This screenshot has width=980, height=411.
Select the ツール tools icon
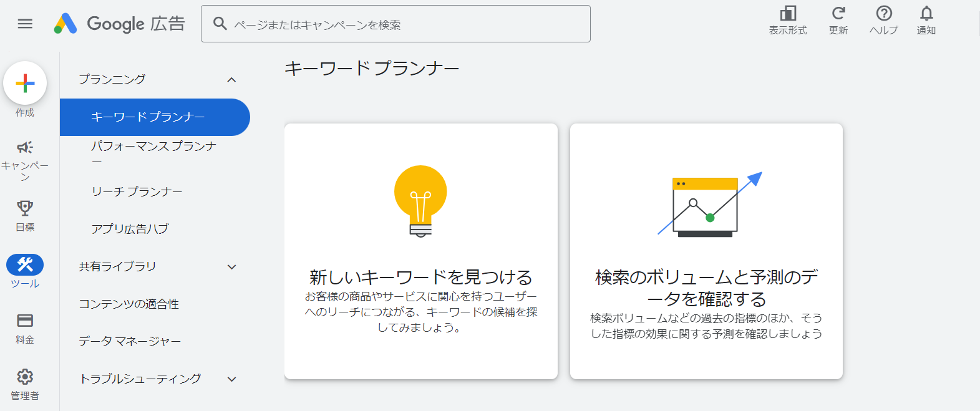(x=25, y=264)
